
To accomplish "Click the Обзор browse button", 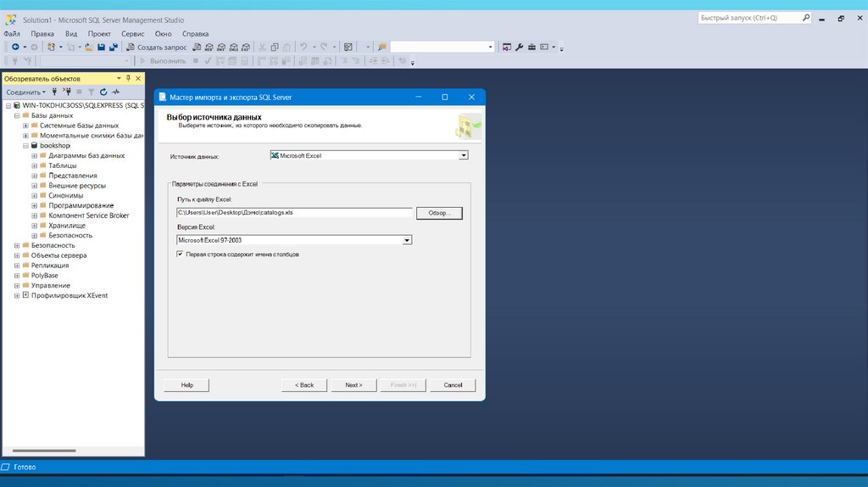I will point(439,213).
